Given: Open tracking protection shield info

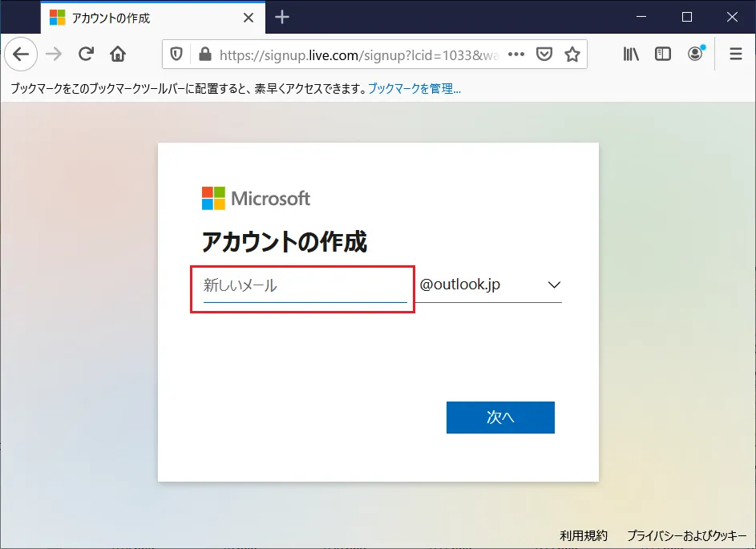Looking at the screenshot, I should 176,54.
